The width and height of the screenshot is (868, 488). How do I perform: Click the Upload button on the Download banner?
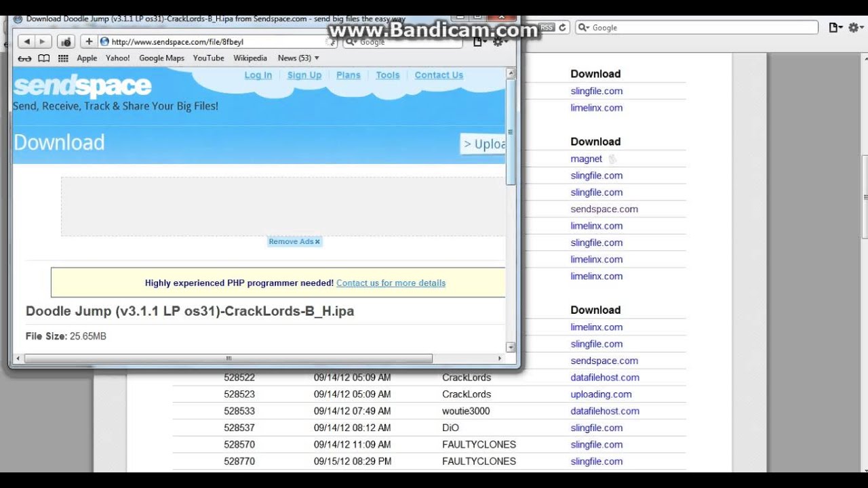coord(483,144)
